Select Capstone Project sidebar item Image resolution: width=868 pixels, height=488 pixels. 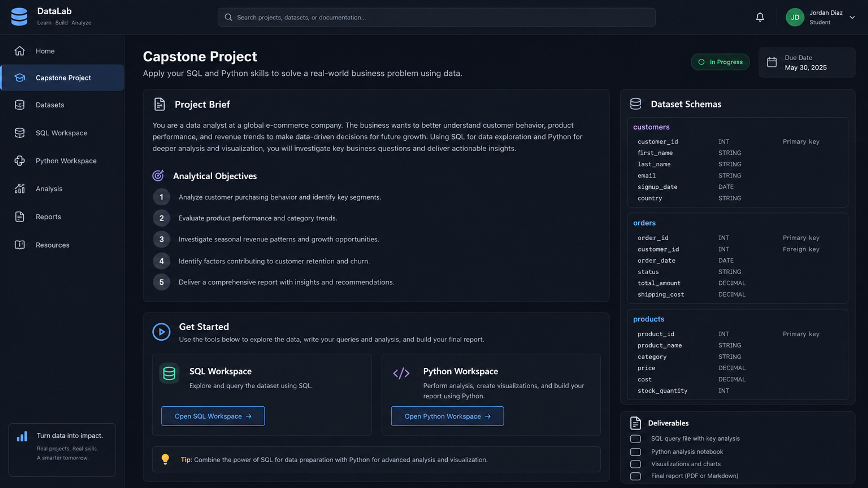coord(62,78)
